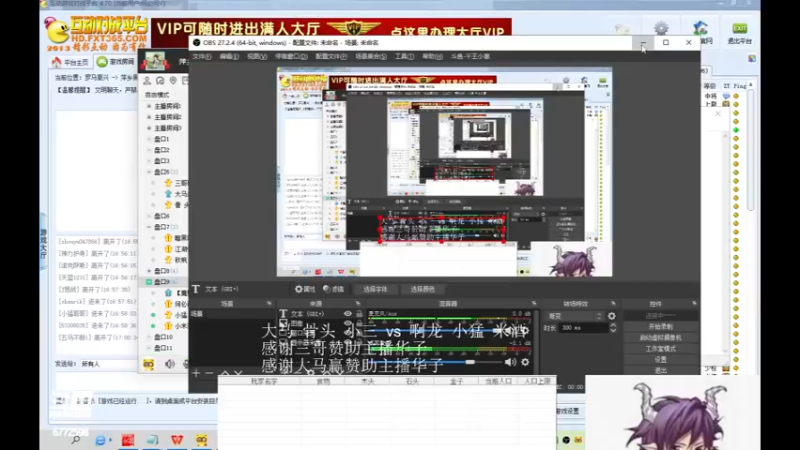Screen dimensions: 800x450
Task: Remove selected scene with minus icon
Action: [x=209, y=373]
